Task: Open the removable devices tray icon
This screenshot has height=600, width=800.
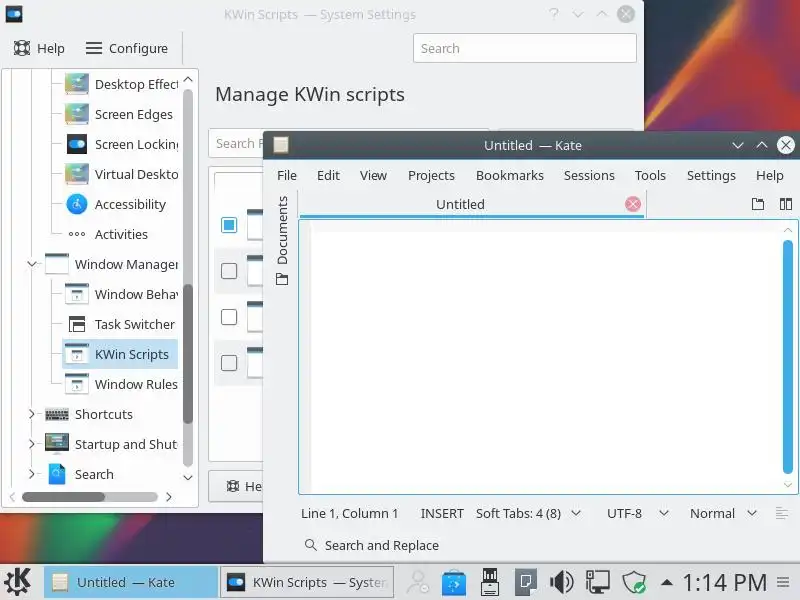Action: pos(490,582)
